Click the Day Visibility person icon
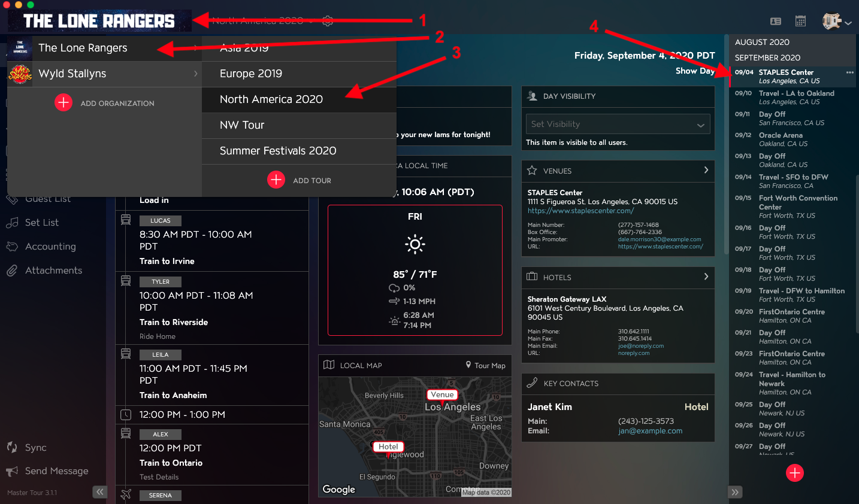 532,96
